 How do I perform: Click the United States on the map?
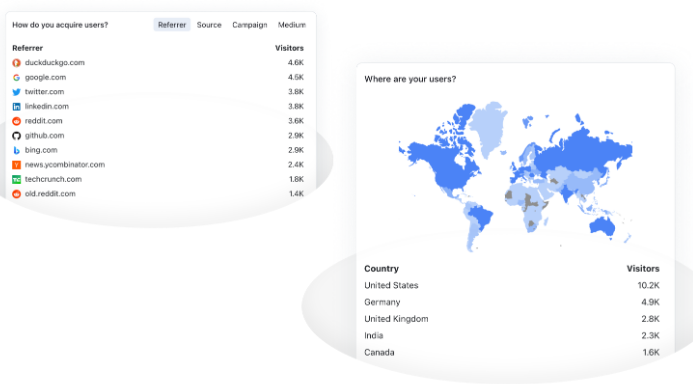coord(453,175)
